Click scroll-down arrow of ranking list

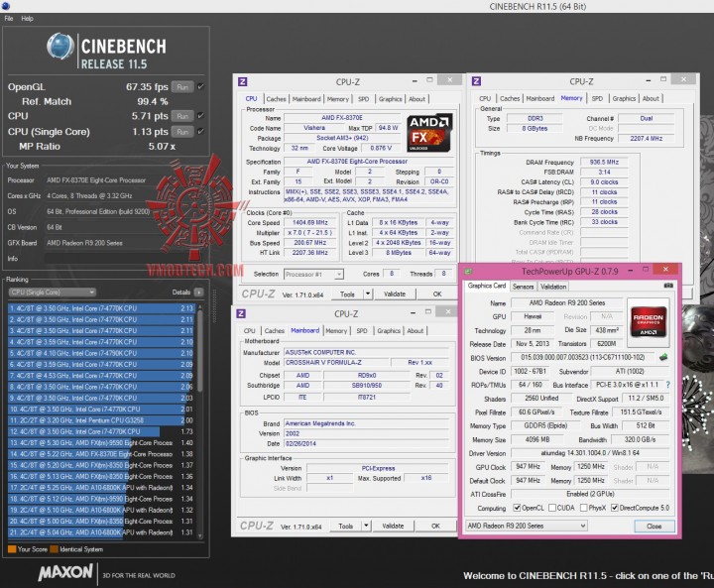[199, 536]
